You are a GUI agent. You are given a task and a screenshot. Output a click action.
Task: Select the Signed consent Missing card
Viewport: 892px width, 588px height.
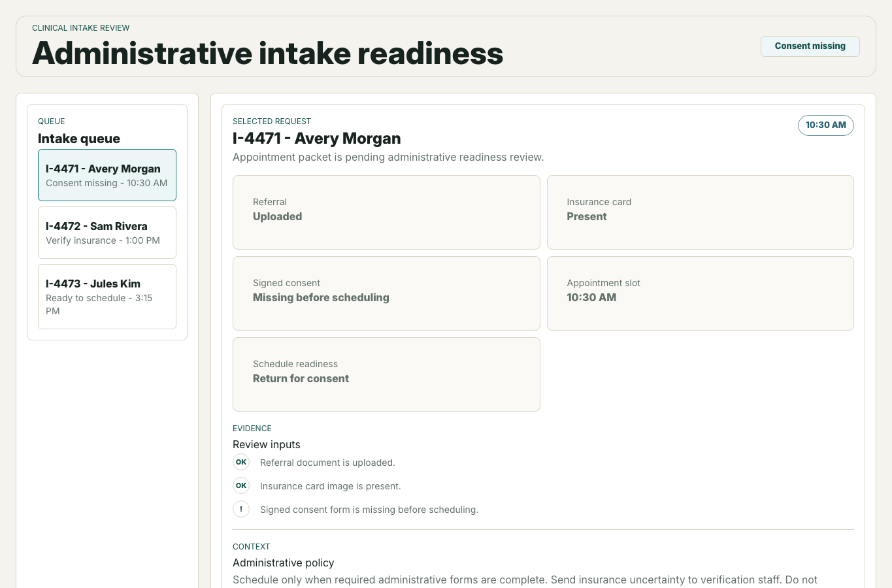click(386, 293)
